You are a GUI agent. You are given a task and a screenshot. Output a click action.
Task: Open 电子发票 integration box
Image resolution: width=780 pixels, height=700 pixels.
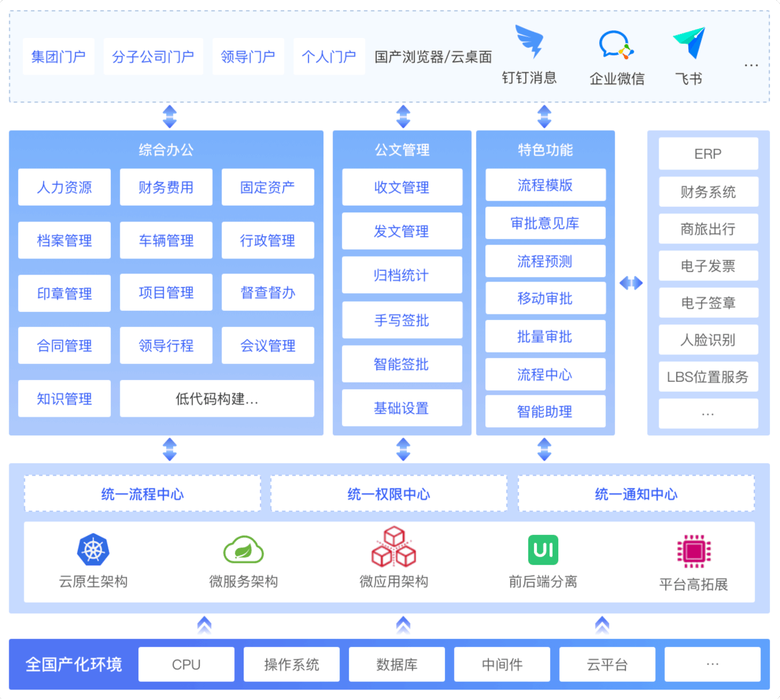(708, 266)
